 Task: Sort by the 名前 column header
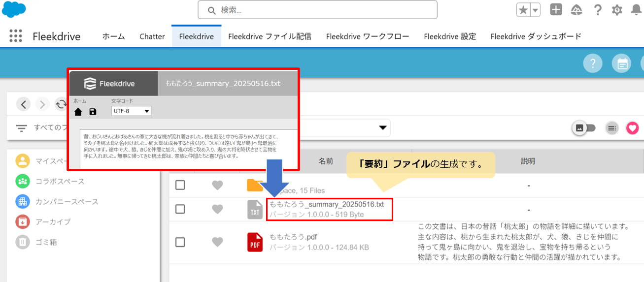point(326,161)
